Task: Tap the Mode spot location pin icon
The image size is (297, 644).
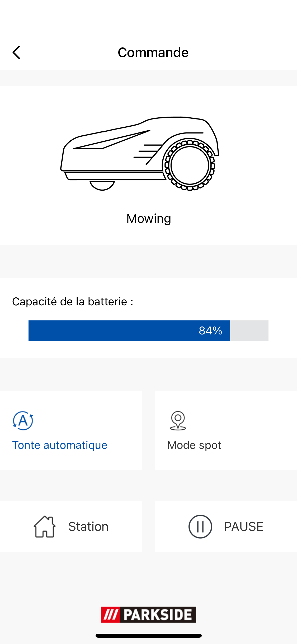Action: click(178, 421)
